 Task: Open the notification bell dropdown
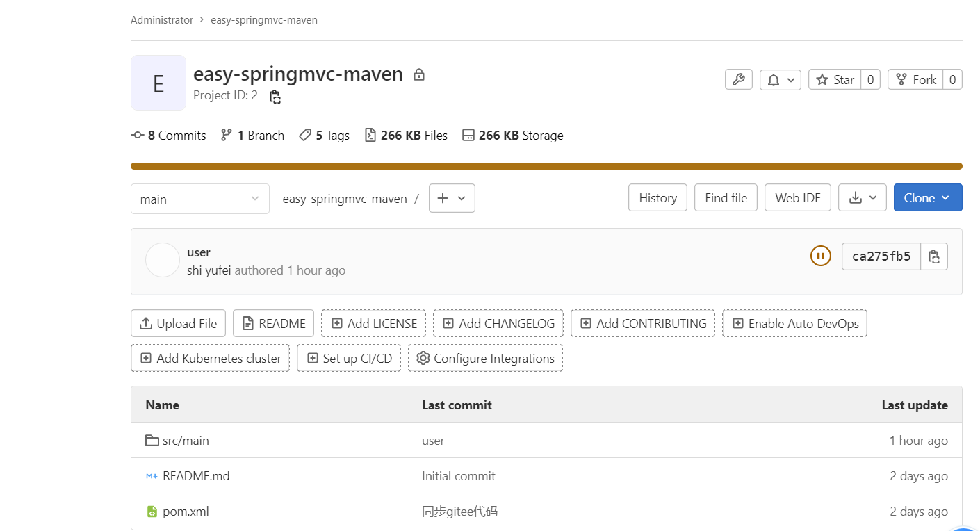780,80
